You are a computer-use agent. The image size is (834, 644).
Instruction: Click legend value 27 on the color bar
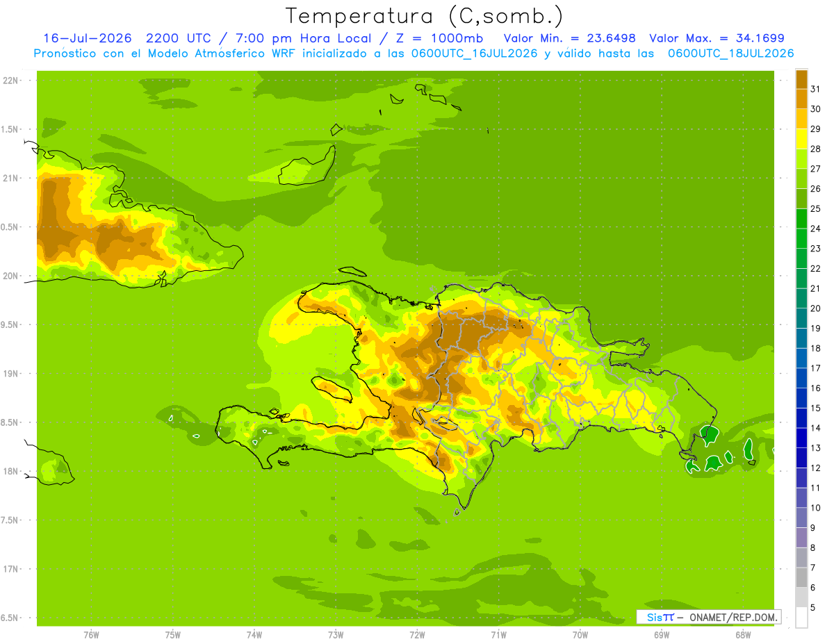[815, 169]
